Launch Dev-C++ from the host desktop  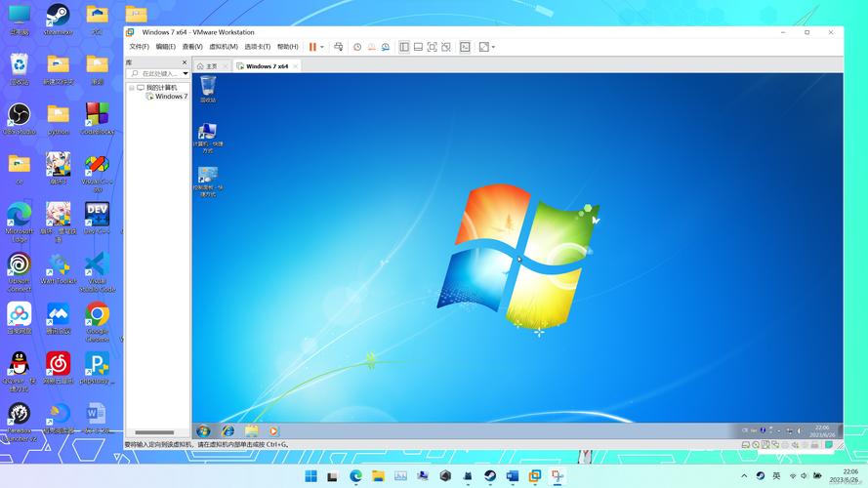[x=98, y=219]
